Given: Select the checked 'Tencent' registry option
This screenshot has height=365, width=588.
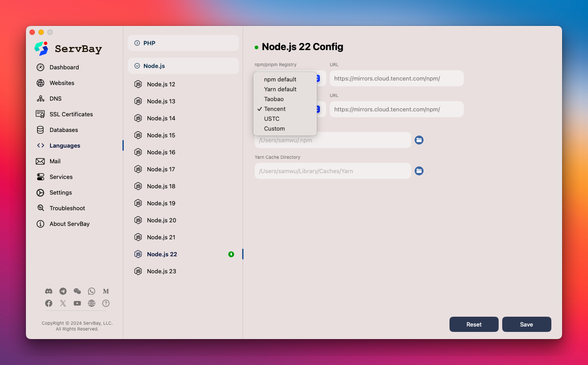Looking at the screenshot, I should 285,109.
